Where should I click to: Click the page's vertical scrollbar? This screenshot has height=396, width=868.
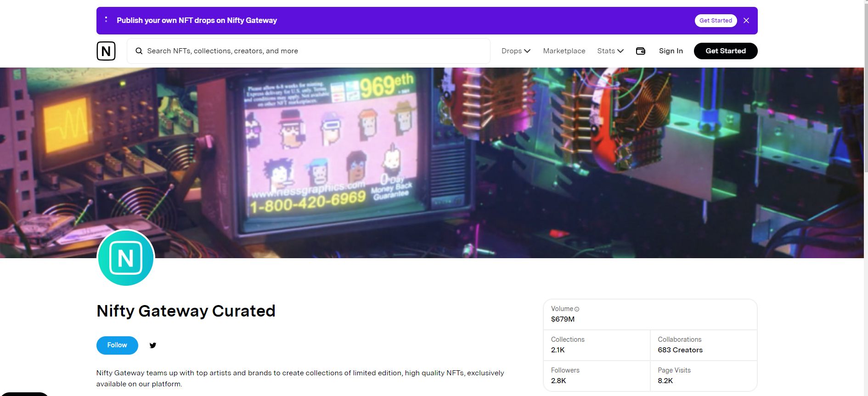pos(866,198)
